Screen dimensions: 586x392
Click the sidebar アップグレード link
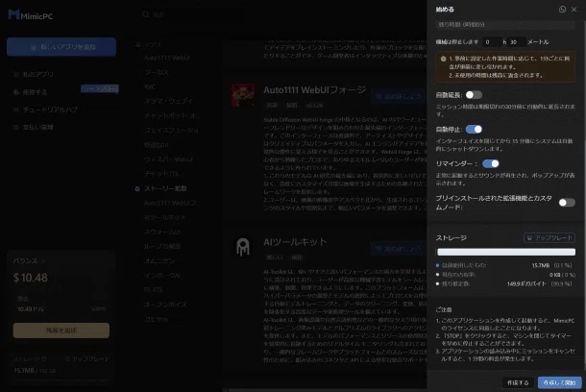tap(87, 358)
